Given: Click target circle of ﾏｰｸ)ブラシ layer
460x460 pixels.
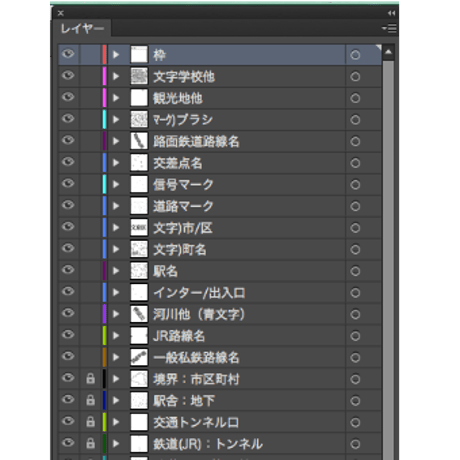Looking at the screenshot, I should (x=355, y=120).
